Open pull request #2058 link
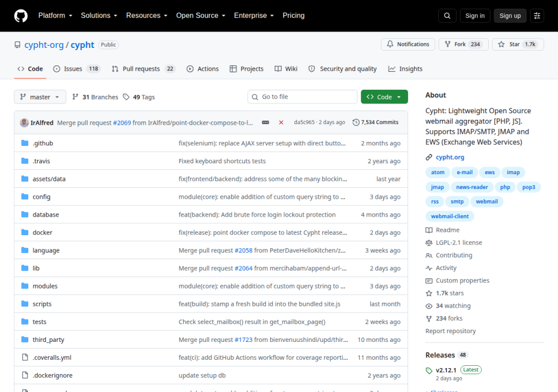The height and width of the screenshot is (392, 558). (x=244, y=250)
